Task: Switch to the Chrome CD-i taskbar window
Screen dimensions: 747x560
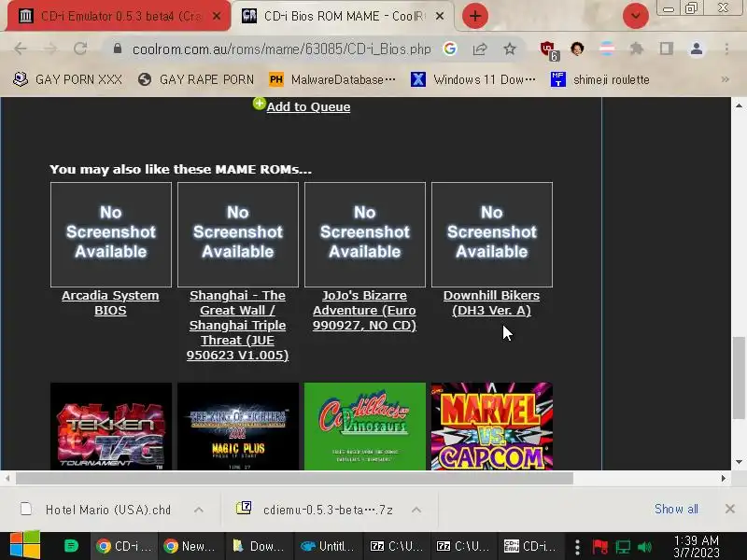Action: point(123,546)
